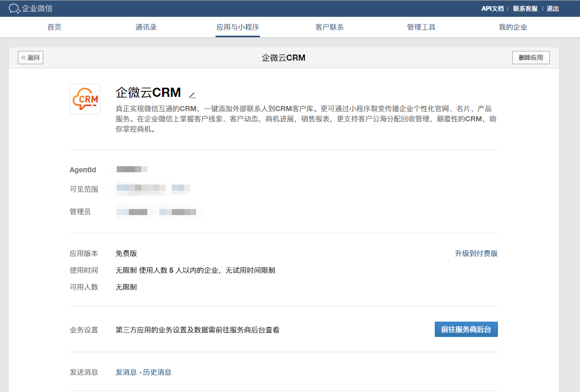580x392 pixels.
Task: Click the 业务设置 label
Action: click(x=84, y=330)
